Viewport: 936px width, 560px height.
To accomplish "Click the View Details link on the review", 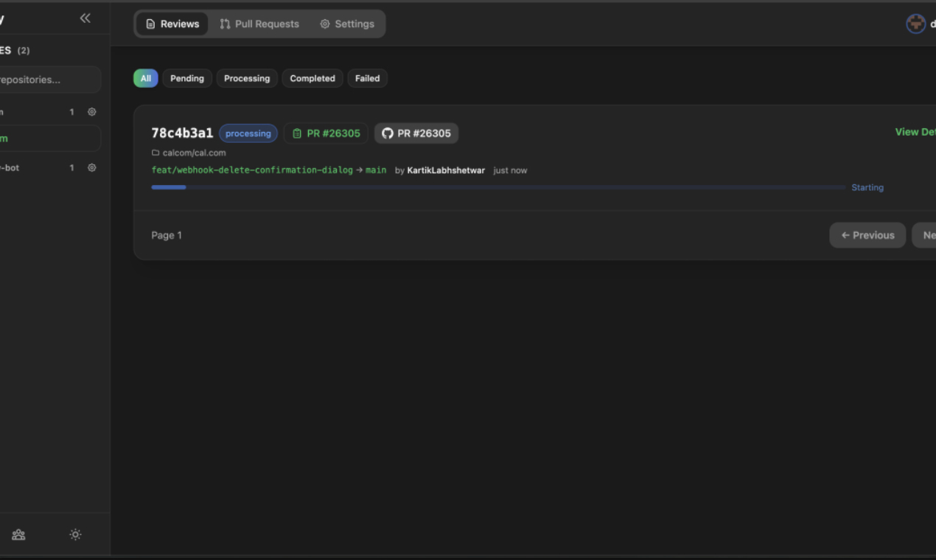I will click(x=915, y=132).
